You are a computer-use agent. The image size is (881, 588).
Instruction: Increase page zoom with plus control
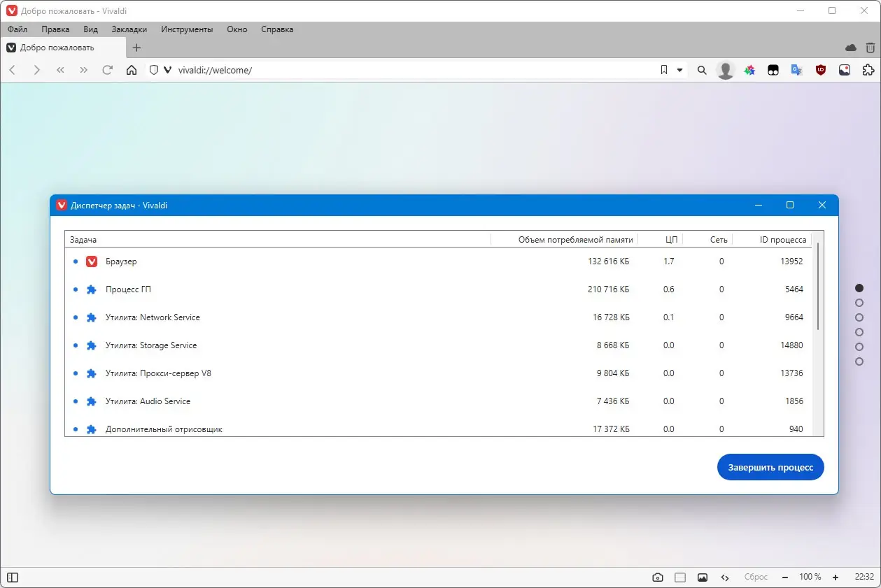pyautogui.click(x=835, y=577)
